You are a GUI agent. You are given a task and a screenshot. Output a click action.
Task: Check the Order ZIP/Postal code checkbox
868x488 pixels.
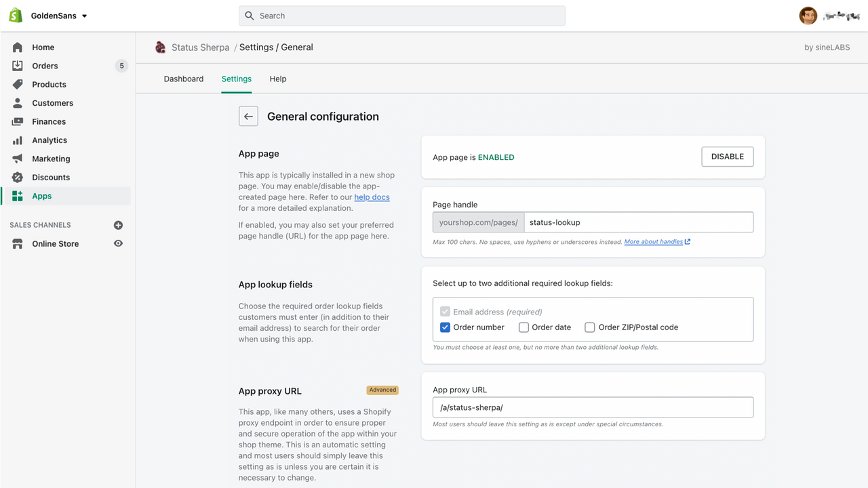click(x=590, y=327)
